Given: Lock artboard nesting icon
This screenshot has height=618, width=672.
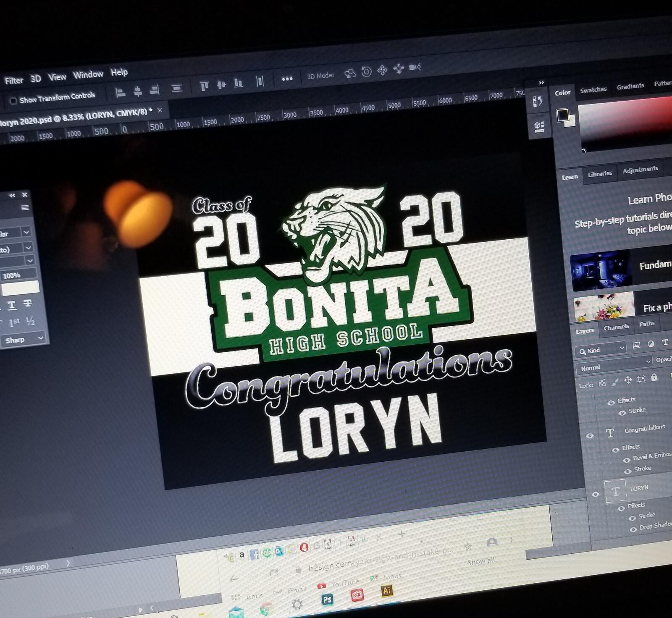Looking at the screenshot, I should [641, 379].
